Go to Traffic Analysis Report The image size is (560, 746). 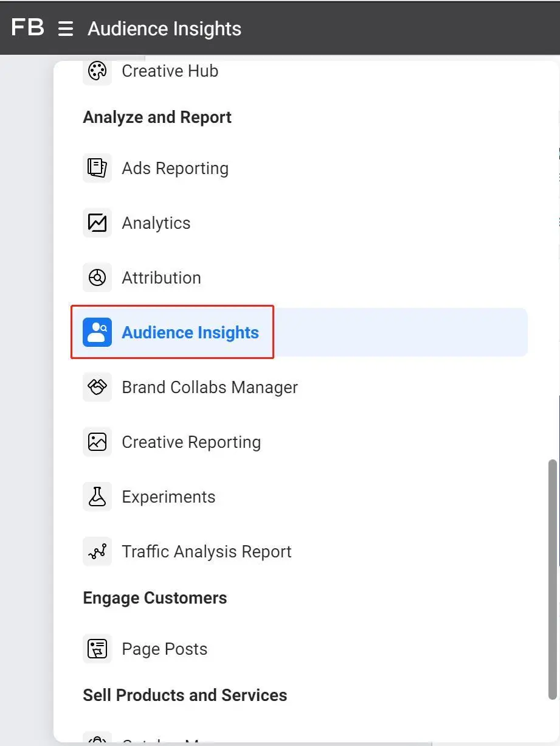[207, 552]
